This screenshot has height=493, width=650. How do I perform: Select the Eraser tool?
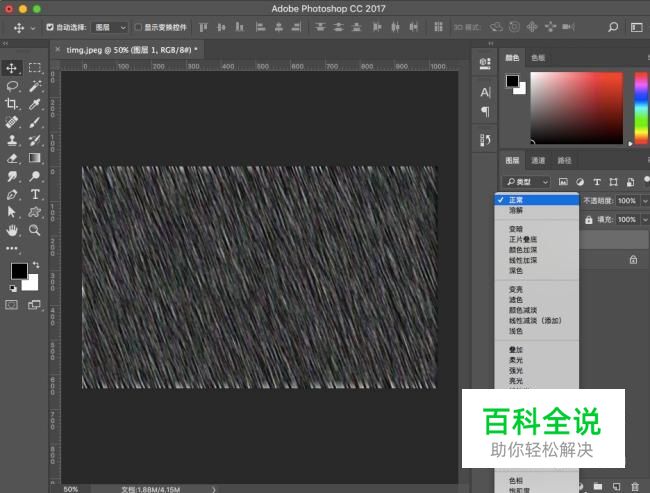[x=12, y=158]
